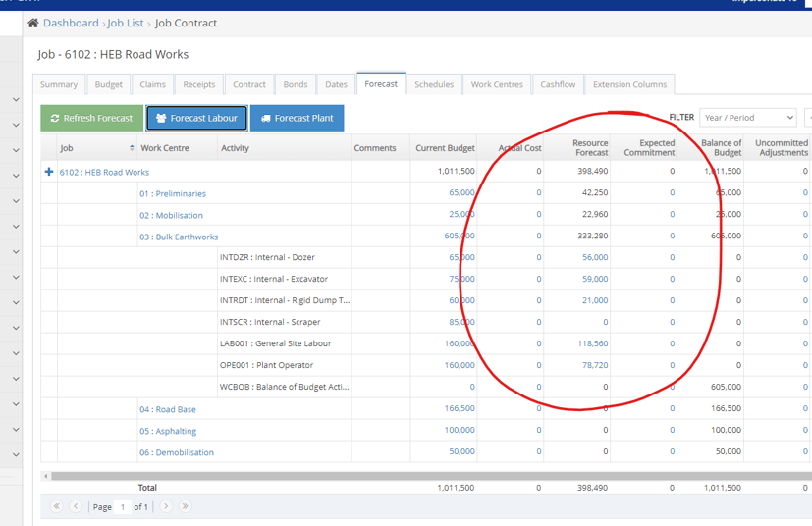Go to last page using pager icon
This screenshot has width=812, height=526.
pos(185,506)
